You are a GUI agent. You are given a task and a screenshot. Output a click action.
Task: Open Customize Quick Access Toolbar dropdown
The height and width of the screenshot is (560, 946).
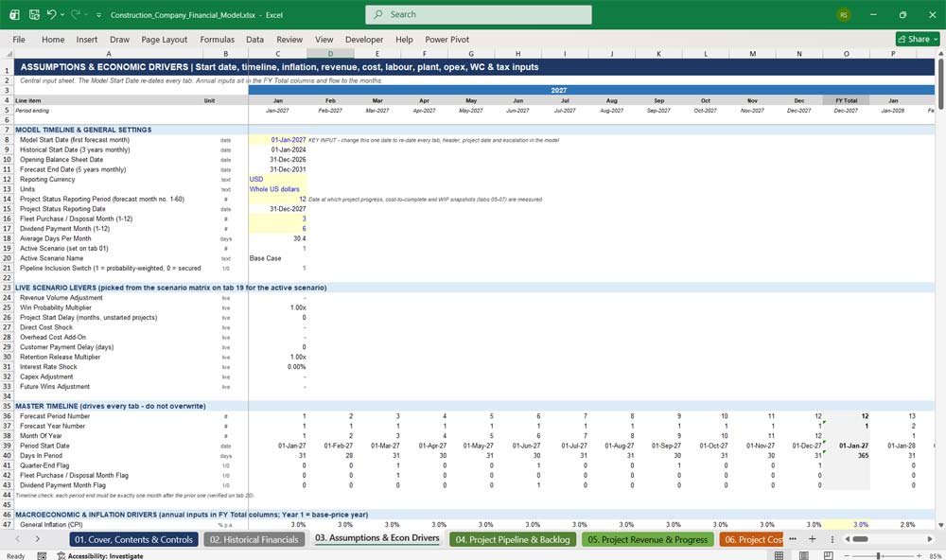click(98, 15)
